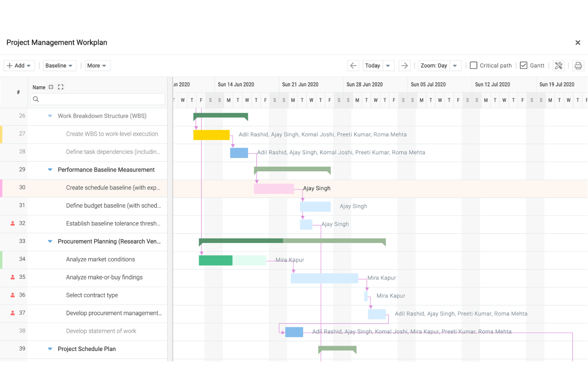Enable the Critical path checkbox
The width and height of the screenshot is (588, 392).
(474, 65)
